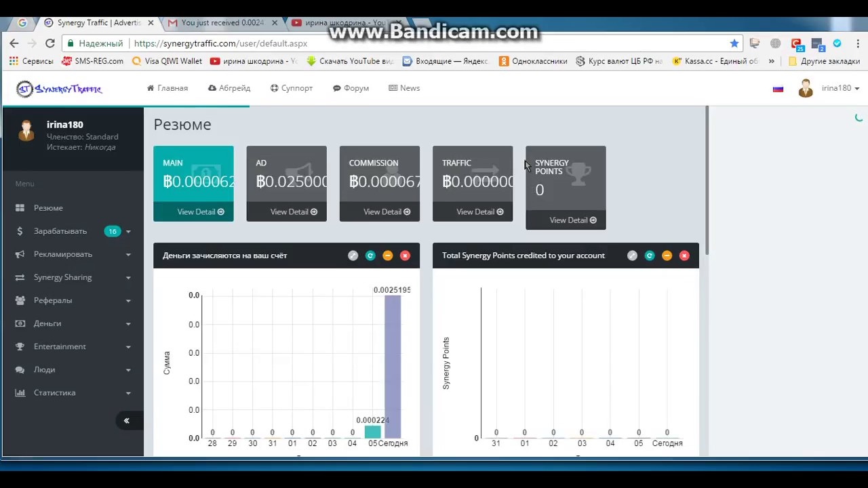Viewport: 868px width, 488px height.
Task: Open the Другие закладки bookmarks folder
Action: (824, 61)
